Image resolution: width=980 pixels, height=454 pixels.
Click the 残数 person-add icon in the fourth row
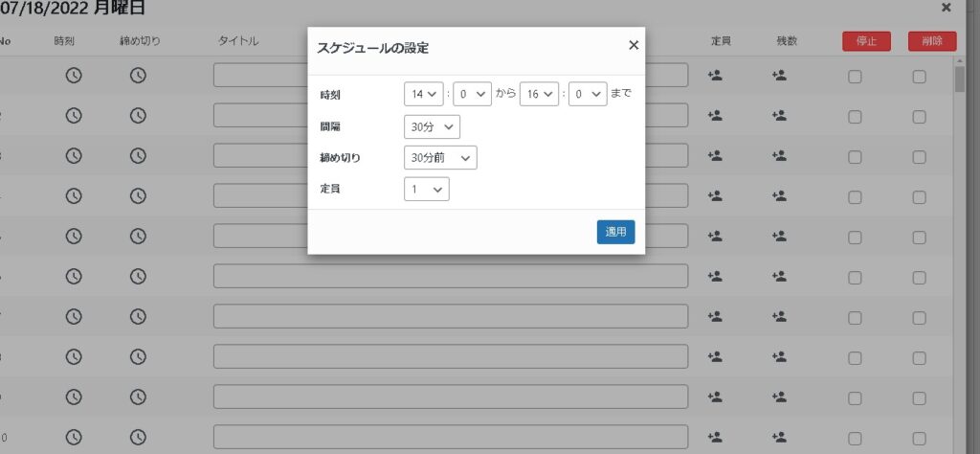pos(779,195)
